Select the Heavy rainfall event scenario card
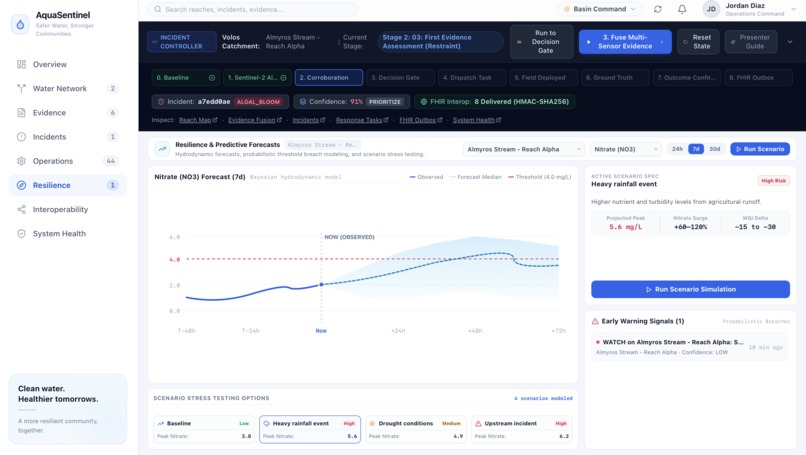 point(310,429)
